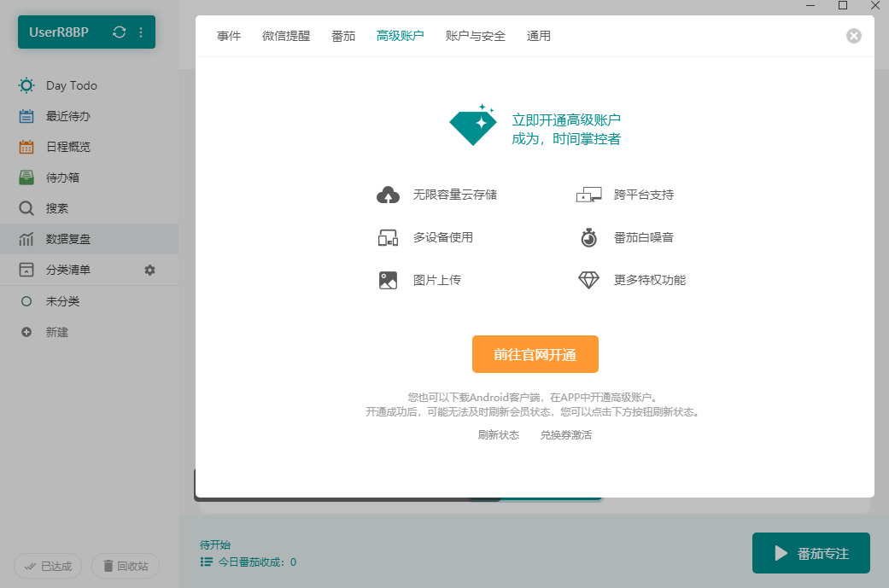Create a new list via 新建 plus icon
Viewport: 889px width, 588px height.
[x=57, y=331]
